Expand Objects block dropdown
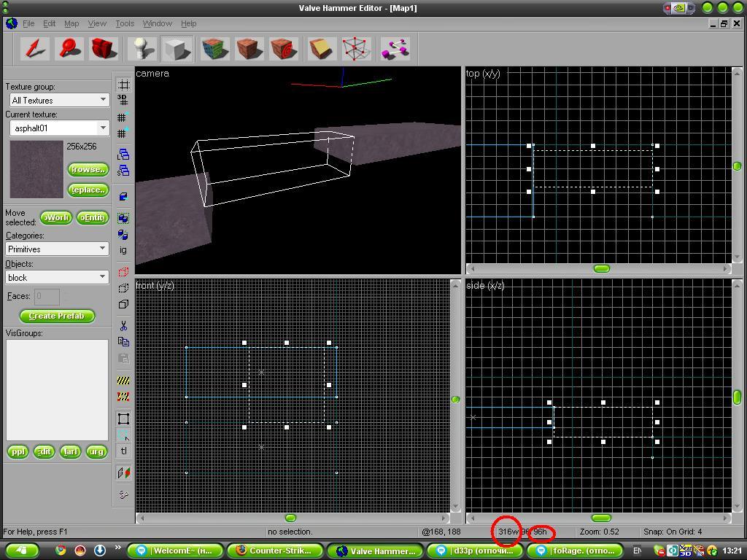 pyautogui.click(x=57, y=277)
